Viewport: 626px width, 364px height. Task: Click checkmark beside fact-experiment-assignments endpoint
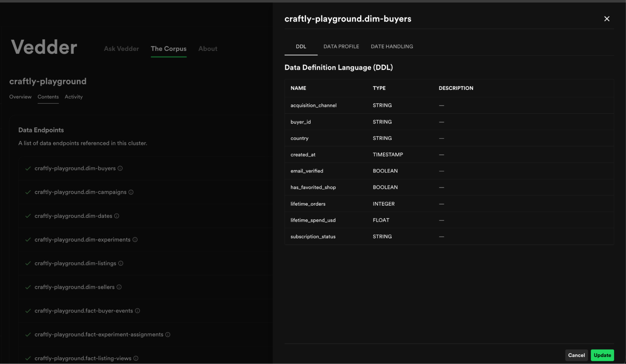[28, 335]
